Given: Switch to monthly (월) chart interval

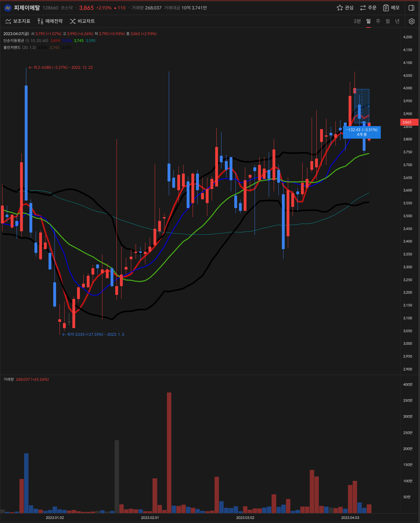Looking at the screenshot, I should pyautogui.click(x=388, y=21).
